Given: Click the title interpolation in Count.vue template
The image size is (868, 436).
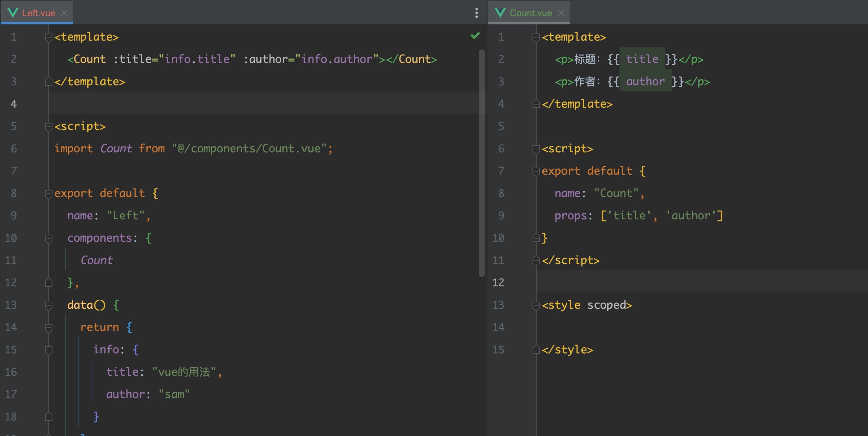Looking at the screenshot, I should click(x=642, y=59).
